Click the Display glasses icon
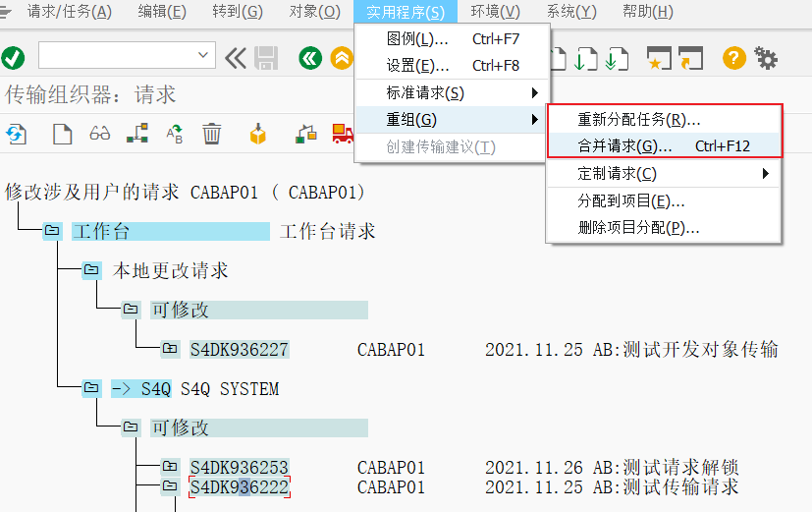This screenshot has height=512, width=812. click(100, 134)
